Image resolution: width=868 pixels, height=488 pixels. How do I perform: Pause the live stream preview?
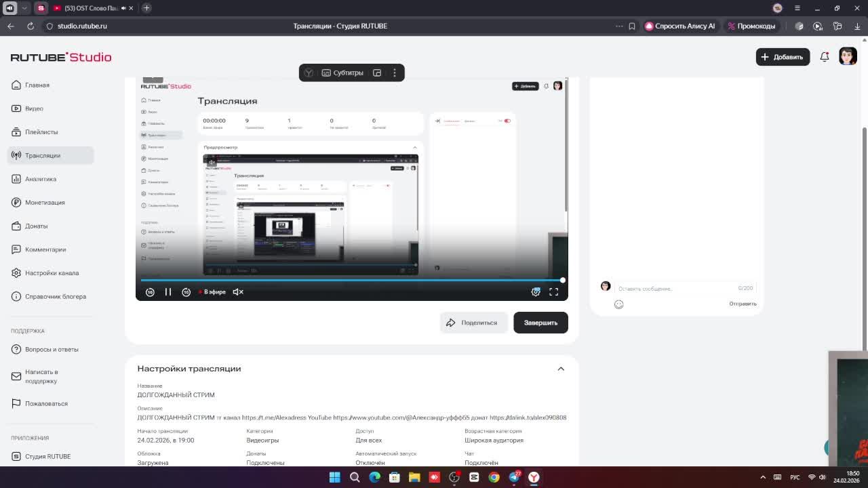[x=168, y=292]
